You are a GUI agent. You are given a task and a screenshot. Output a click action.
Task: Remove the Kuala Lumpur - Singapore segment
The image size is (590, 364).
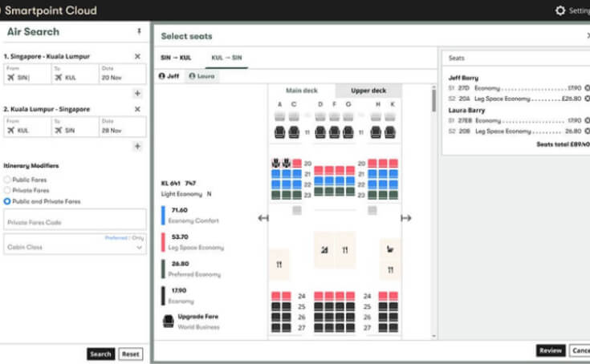137,109
